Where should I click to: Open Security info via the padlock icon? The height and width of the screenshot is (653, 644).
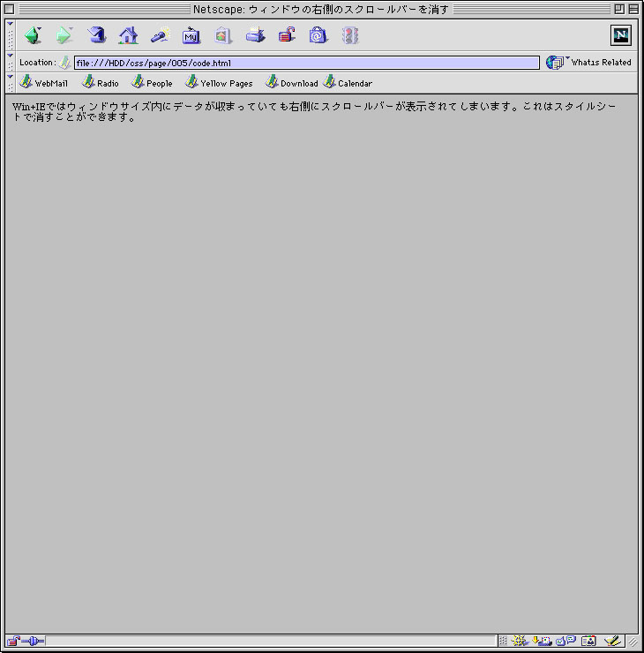pyautogui.click(x=287, y=36)
